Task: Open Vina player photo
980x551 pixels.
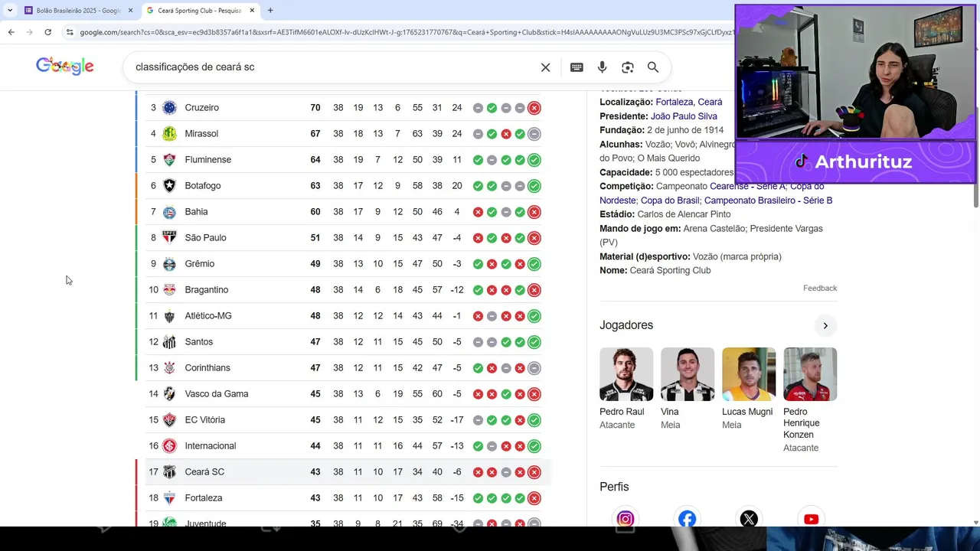Action: coord(688,374)
